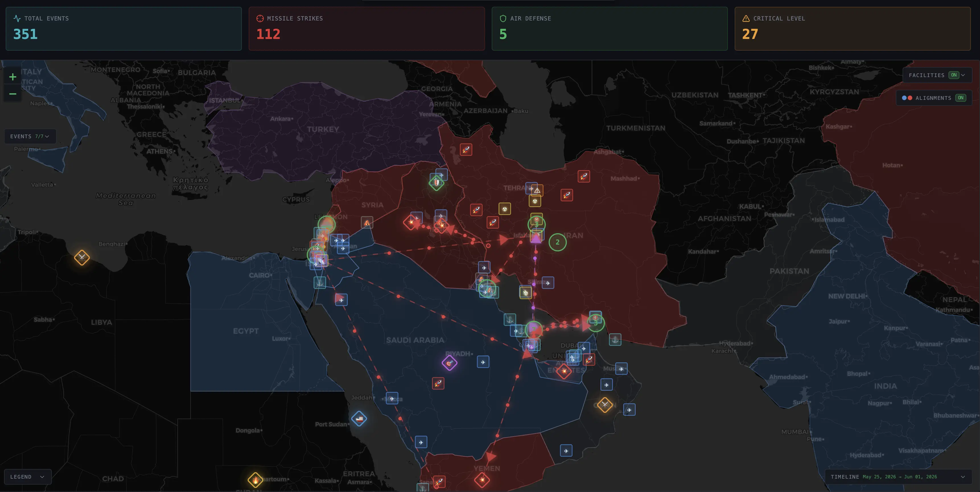
Task: Click the crossed swords diamond in Oman
Action: click(604, 405)
